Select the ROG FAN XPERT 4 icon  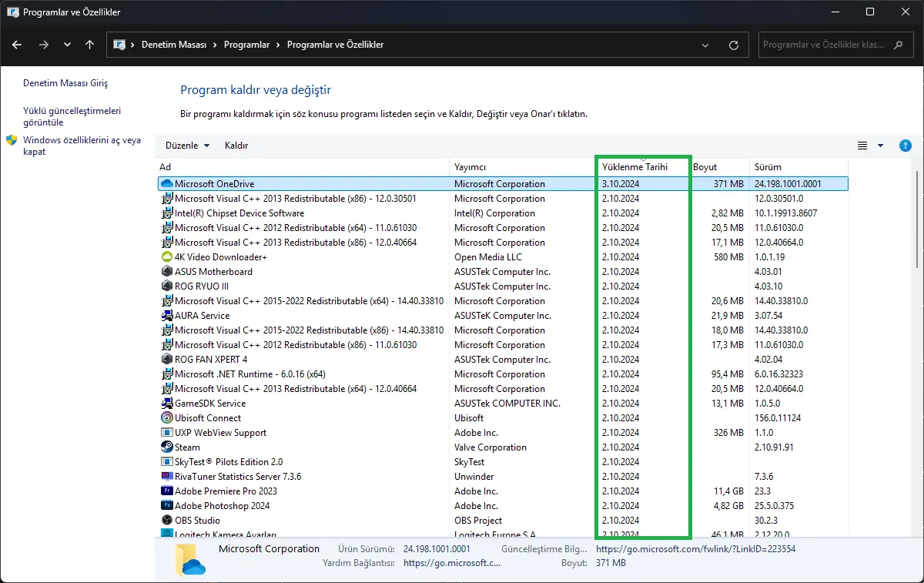tap(167, 360)
